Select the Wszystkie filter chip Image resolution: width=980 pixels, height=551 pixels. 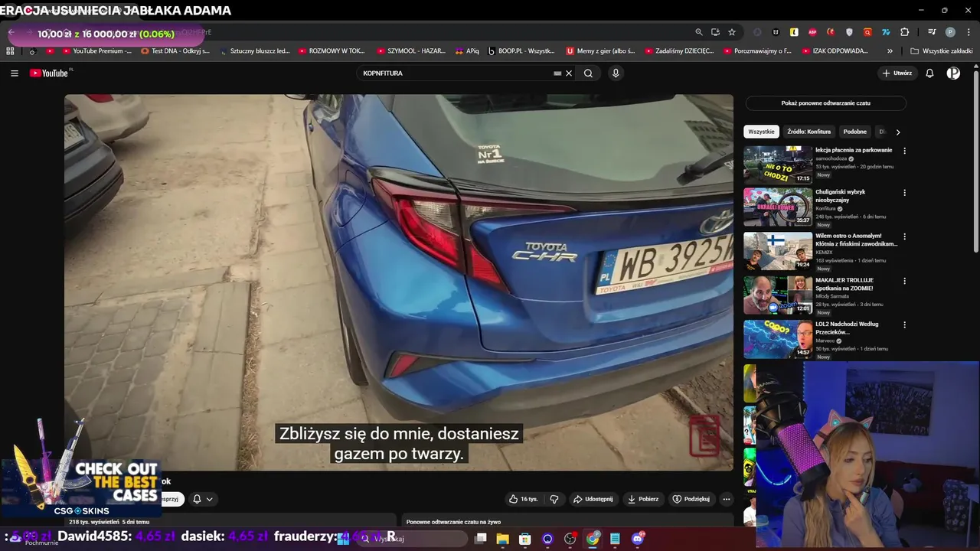[761, 132]
